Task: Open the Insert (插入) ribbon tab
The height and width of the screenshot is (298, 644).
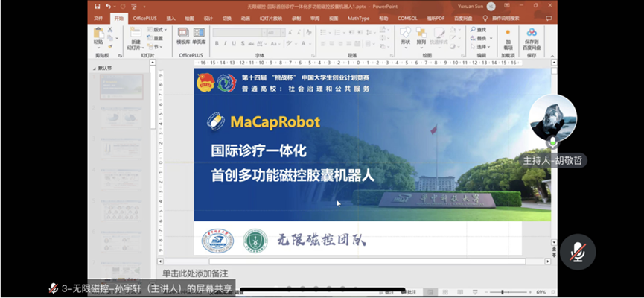Action: (x=170, y=18)
